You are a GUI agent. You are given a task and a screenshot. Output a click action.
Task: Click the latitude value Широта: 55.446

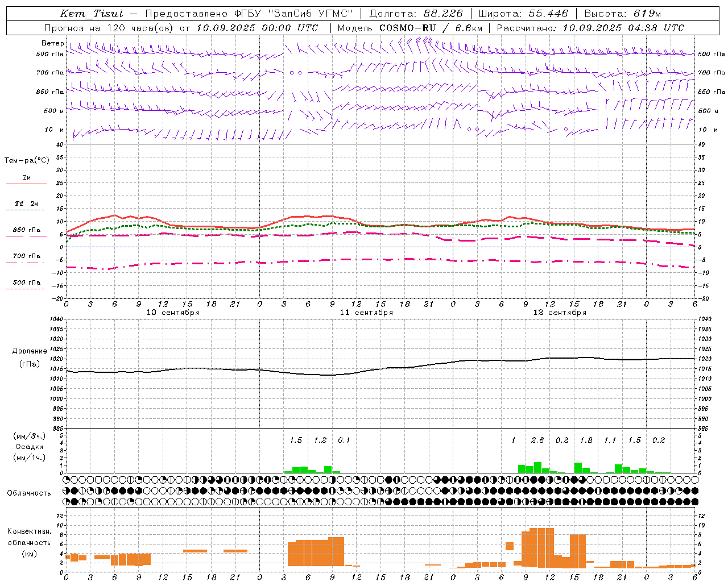tap(524, 14)
